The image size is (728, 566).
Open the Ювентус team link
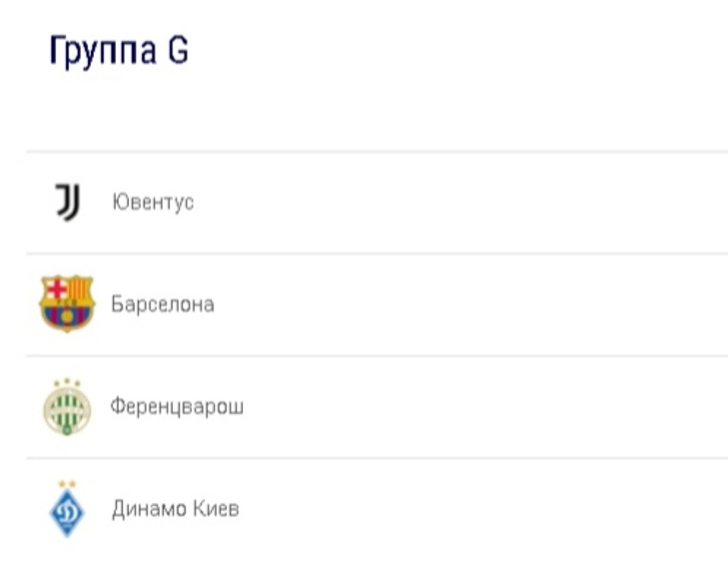point(153,202)
